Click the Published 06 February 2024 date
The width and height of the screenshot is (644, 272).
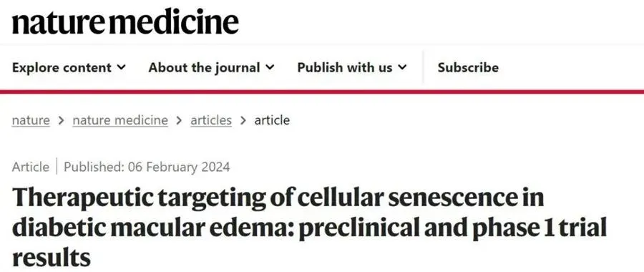tap(147, 167)
